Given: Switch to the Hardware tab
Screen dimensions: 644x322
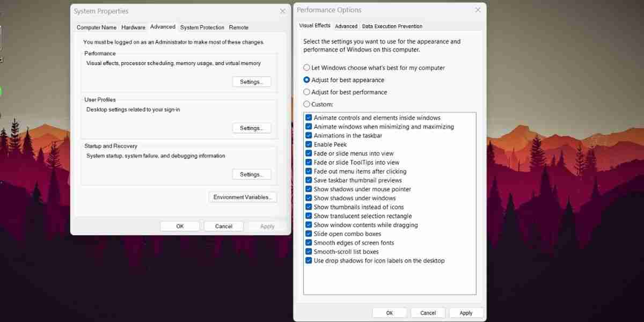Looking at the screenshot, I should point(133,27).
